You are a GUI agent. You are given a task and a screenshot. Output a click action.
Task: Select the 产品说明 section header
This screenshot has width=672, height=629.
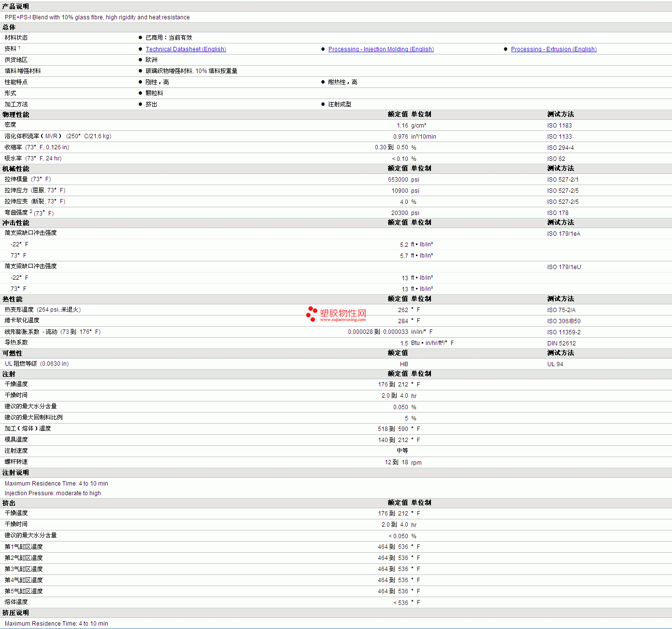(15, 6)
